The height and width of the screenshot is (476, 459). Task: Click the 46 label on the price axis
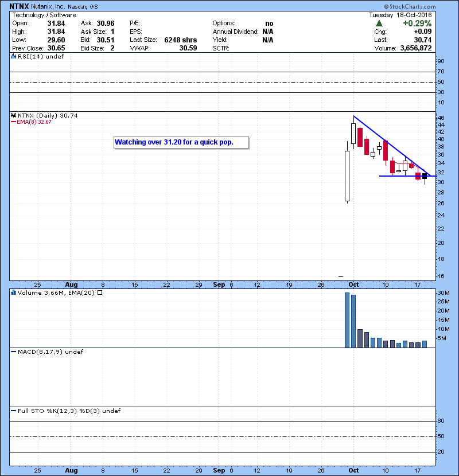click(441, 118)
